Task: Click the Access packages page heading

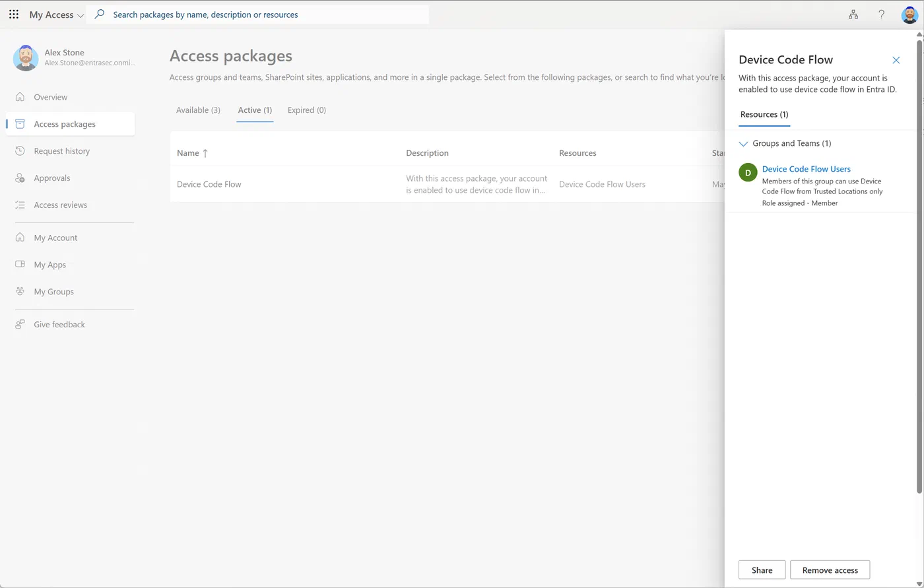Action: click(231, 56)
